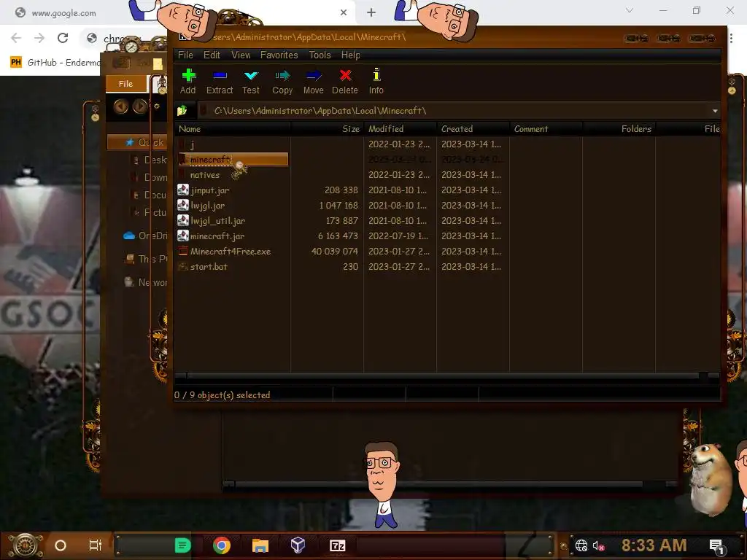Screen dimensions: 747x560
Task: Close the www.google.com Chrome tab
Action: click(x=344, y=13)
